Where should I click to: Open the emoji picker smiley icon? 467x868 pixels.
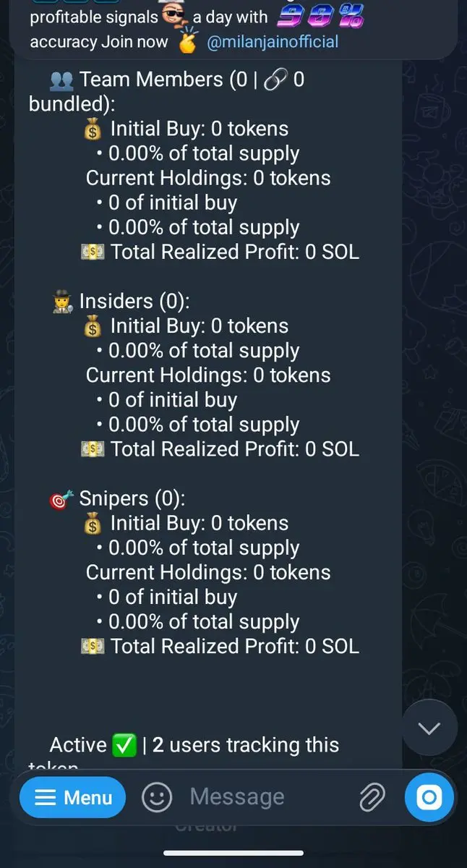click(x=157, y=798)
